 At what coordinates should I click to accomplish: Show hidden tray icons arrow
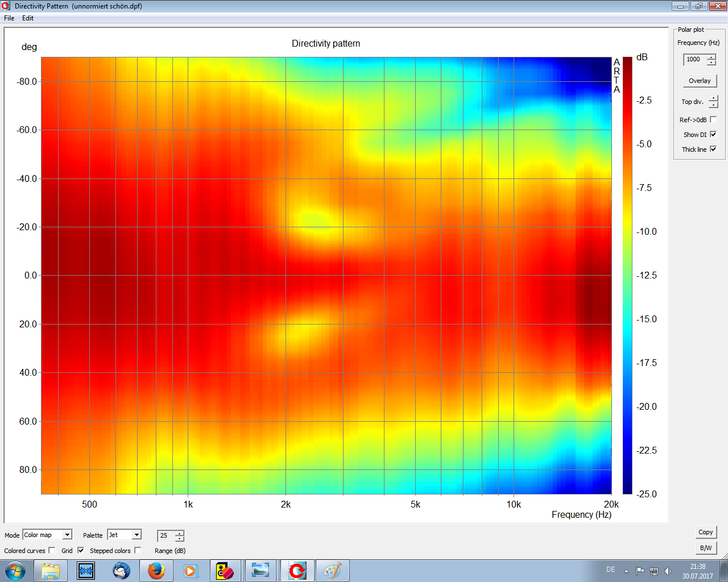626,571
